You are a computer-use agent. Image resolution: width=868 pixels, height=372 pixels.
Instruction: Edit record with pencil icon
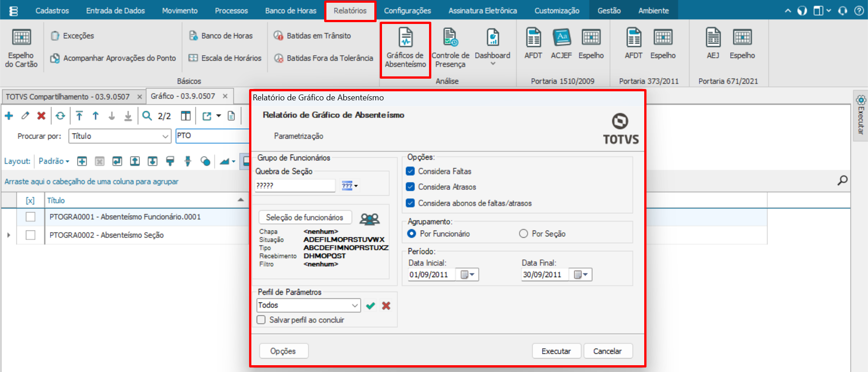click(25, 116)
